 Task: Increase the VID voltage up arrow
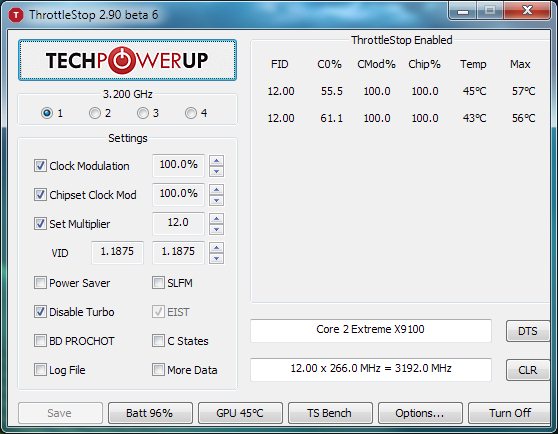click(x=216, y=247)
